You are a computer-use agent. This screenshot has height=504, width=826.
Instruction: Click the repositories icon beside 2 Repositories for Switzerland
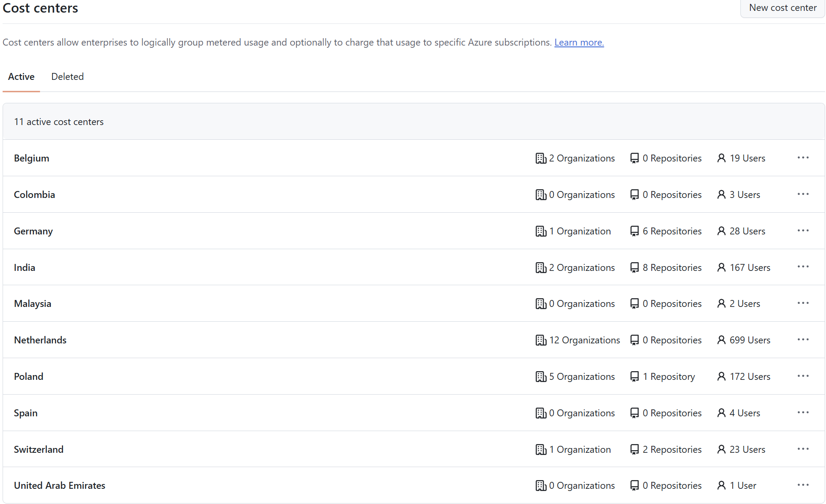coord(634,449)
